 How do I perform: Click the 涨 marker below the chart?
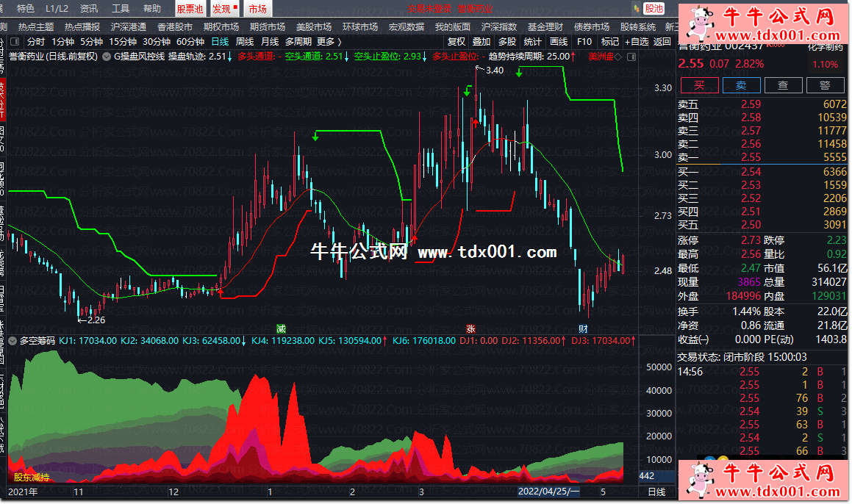[x=470, y=328]
